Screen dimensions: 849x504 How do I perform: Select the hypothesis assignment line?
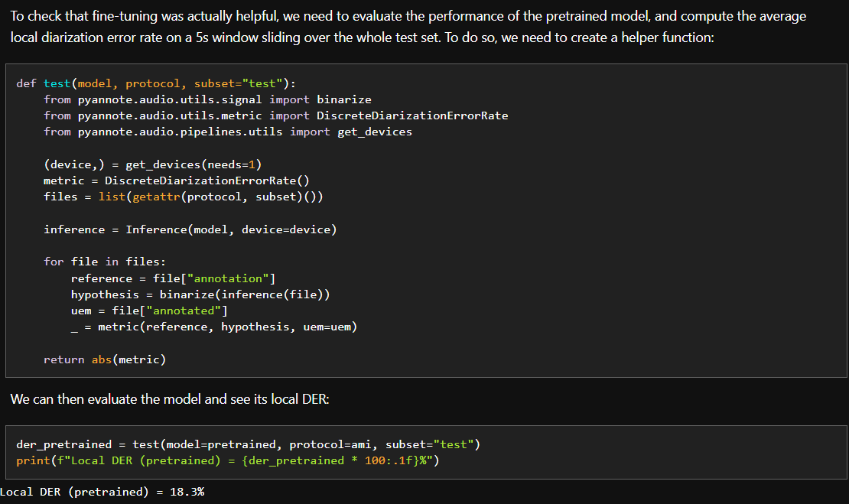pyautogui.click(x=199, y=294)
